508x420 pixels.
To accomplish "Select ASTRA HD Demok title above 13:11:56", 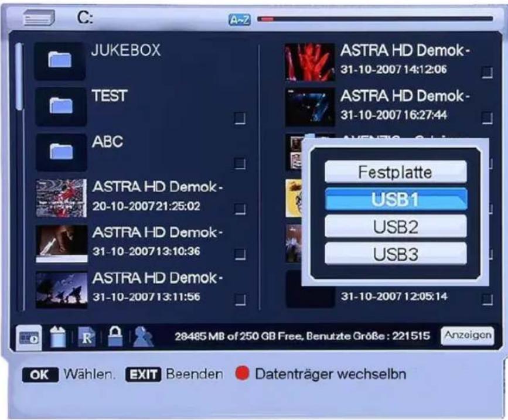I will click(x=158, y=278).
